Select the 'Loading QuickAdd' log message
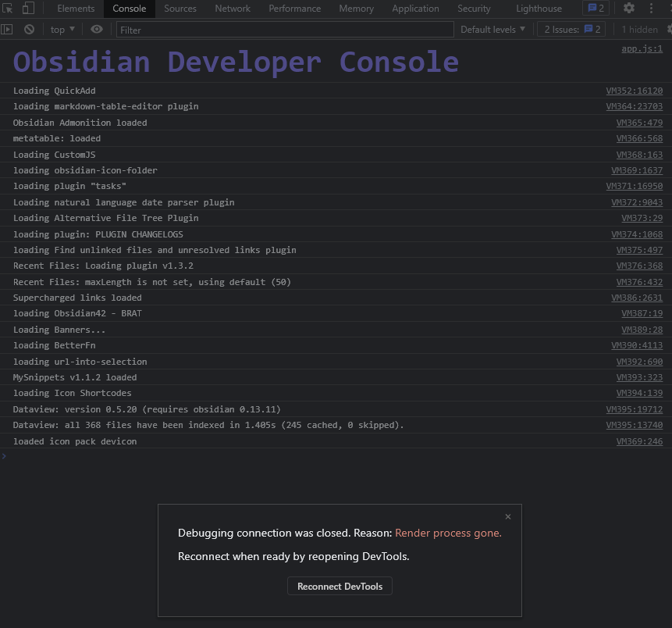This screenshot has height=628, width=672. tap(55, 91)
